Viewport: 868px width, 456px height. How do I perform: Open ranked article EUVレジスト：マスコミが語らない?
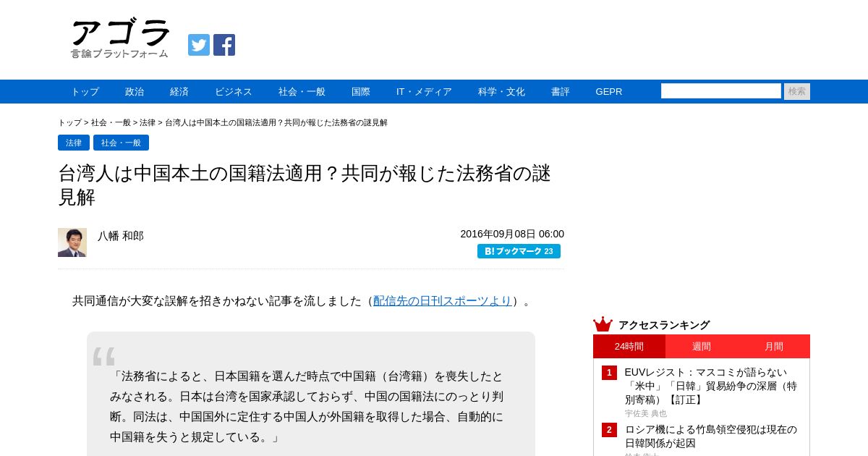coord(712,386)
